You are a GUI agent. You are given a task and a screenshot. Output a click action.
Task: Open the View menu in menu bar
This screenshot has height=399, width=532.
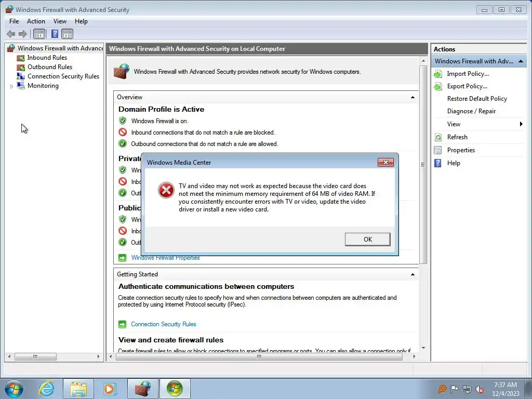60,21
